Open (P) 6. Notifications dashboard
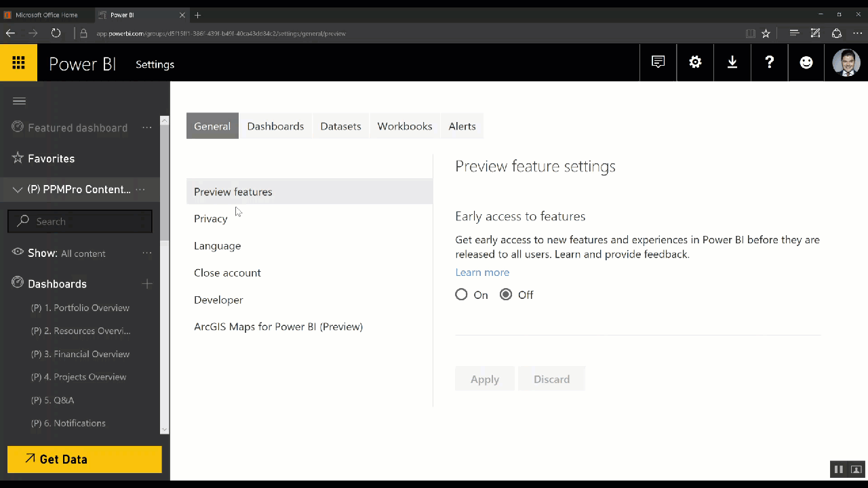 68,423
